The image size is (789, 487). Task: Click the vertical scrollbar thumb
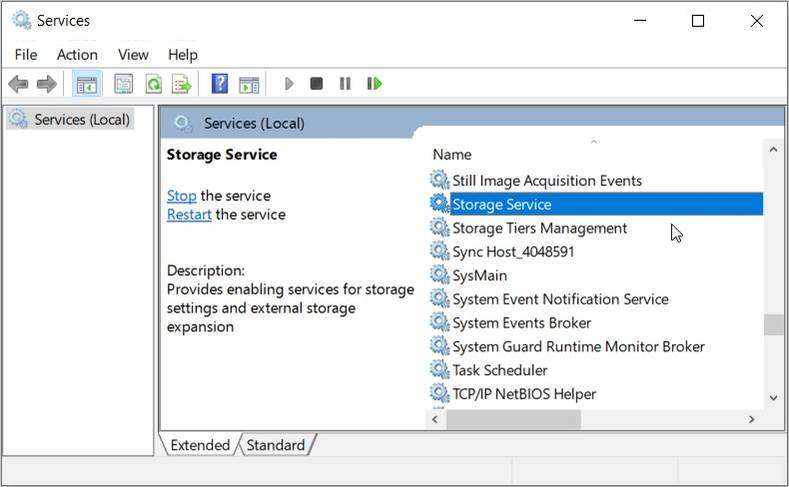click(x=773, y=324)
